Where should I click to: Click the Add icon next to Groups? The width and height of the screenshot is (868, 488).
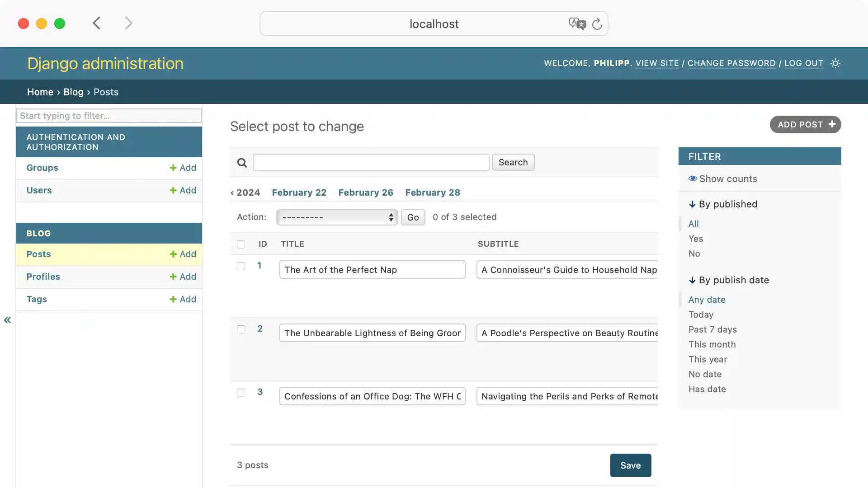tap(173, 167)
